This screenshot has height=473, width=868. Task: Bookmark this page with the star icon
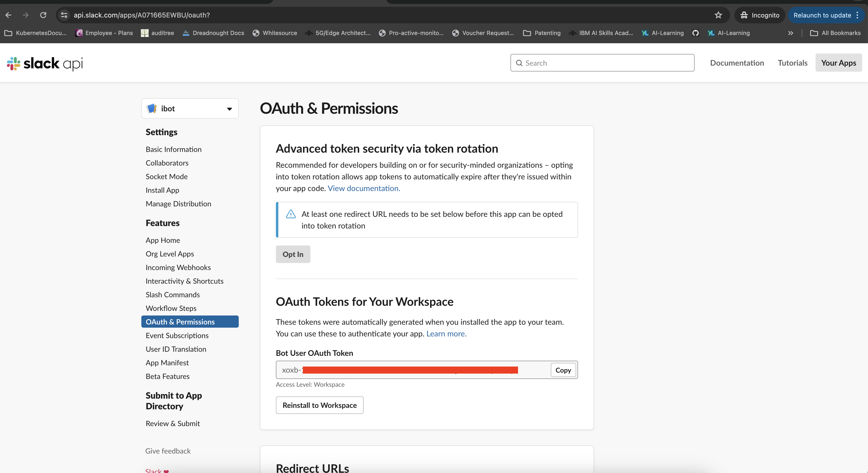[x=718, y=15]
